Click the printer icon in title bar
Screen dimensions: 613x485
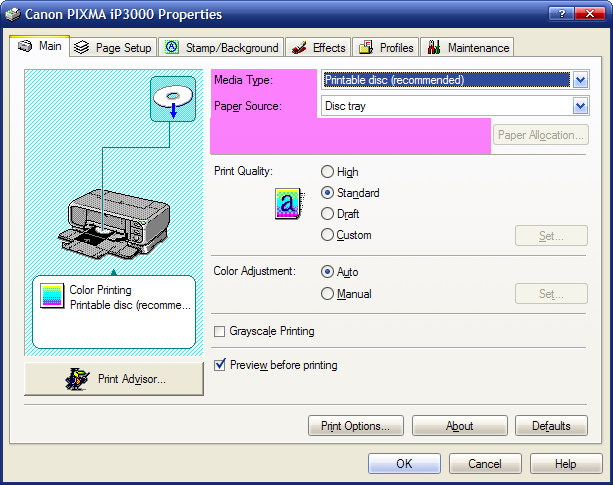(13, 15)
